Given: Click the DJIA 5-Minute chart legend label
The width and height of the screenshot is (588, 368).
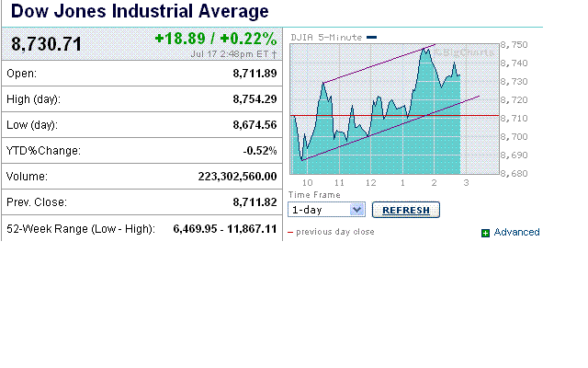Looking at the screenshot, I should (326, 37).
